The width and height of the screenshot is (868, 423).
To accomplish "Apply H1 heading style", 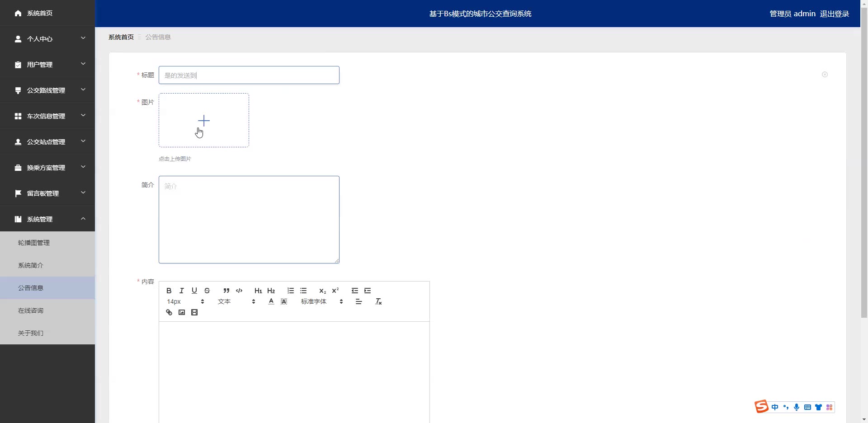I will pos(258,291).
